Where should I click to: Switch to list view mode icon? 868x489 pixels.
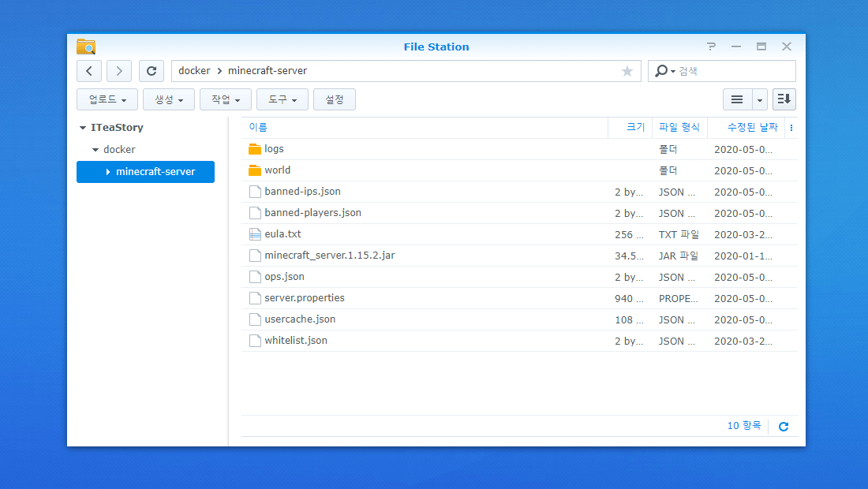tap(737, 99)
